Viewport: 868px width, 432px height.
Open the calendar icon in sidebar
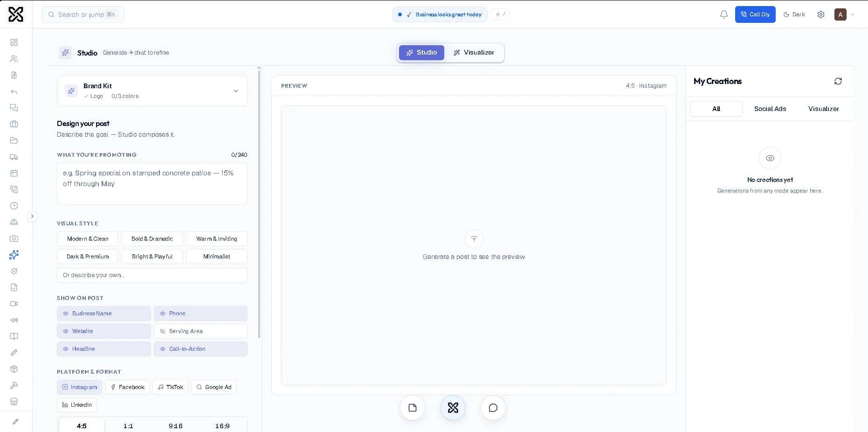(x=14, y=173)
